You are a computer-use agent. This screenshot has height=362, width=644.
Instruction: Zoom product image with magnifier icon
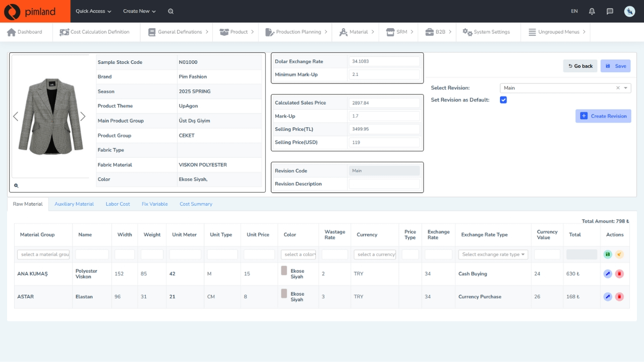pos(16,186)
